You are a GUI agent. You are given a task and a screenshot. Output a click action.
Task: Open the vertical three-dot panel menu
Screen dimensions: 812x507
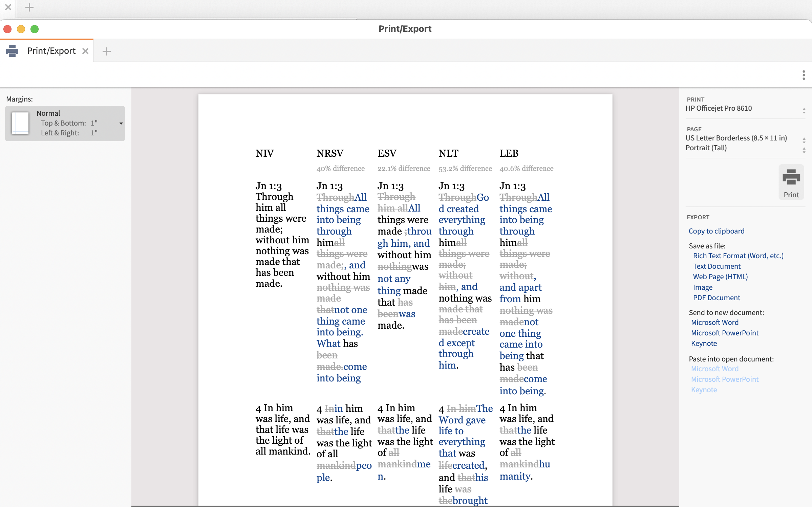click(x=804, y=75)
